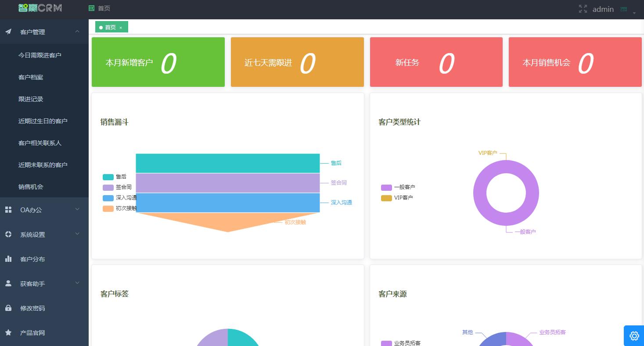Toggle 一般客户 legend in 客户类型统计
This screenshot has height=346, width=644.
[x=398, y=187]
